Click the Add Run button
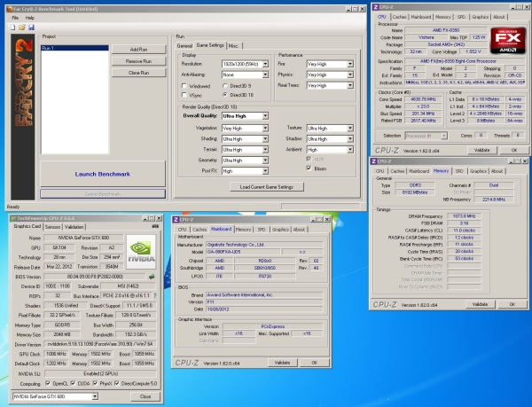 pyautogui.click(x=139, y=50)
